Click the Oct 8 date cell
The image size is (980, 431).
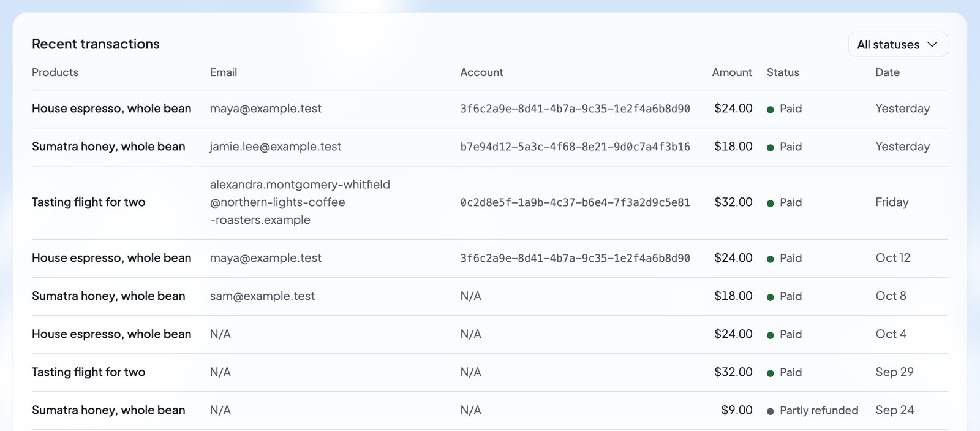(891, 296)
